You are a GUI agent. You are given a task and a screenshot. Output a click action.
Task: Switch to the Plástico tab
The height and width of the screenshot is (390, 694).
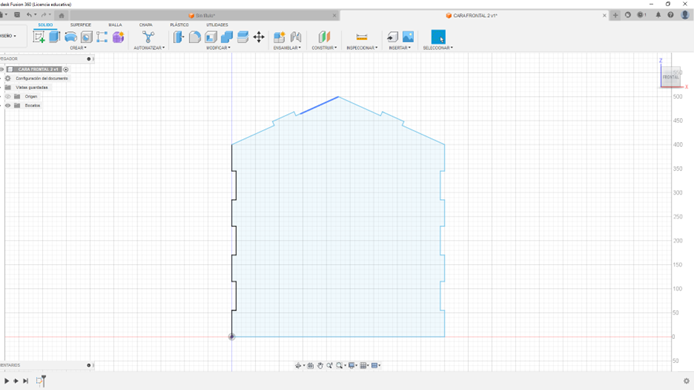pos(179,25)
